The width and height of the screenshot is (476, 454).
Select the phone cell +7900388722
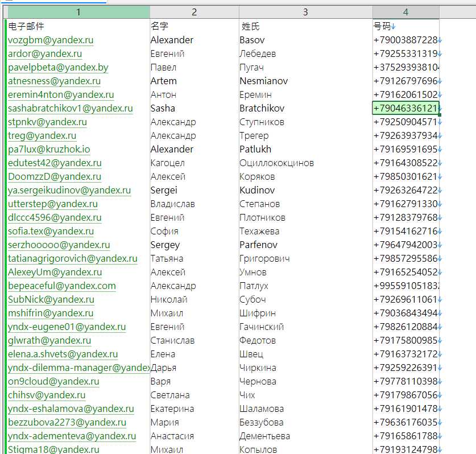click(x=405, y=40)
